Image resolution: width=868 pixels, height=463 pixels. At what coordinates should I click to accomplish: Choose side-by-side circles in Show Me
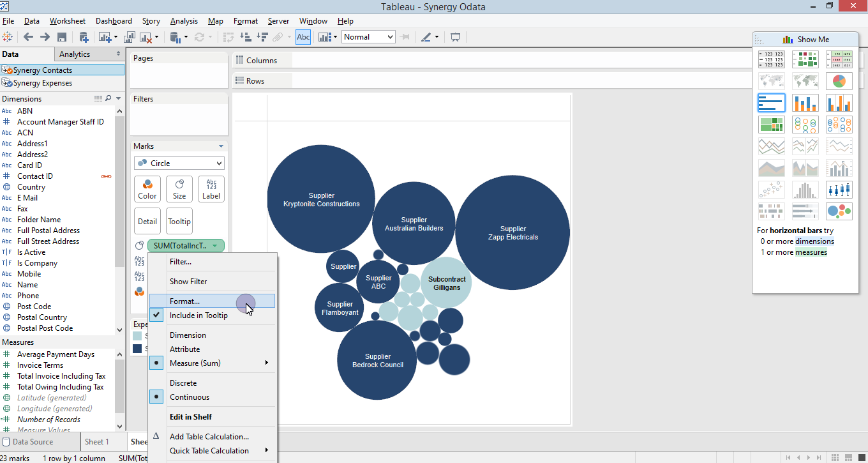pyautogui.click(x=839, y=125)
